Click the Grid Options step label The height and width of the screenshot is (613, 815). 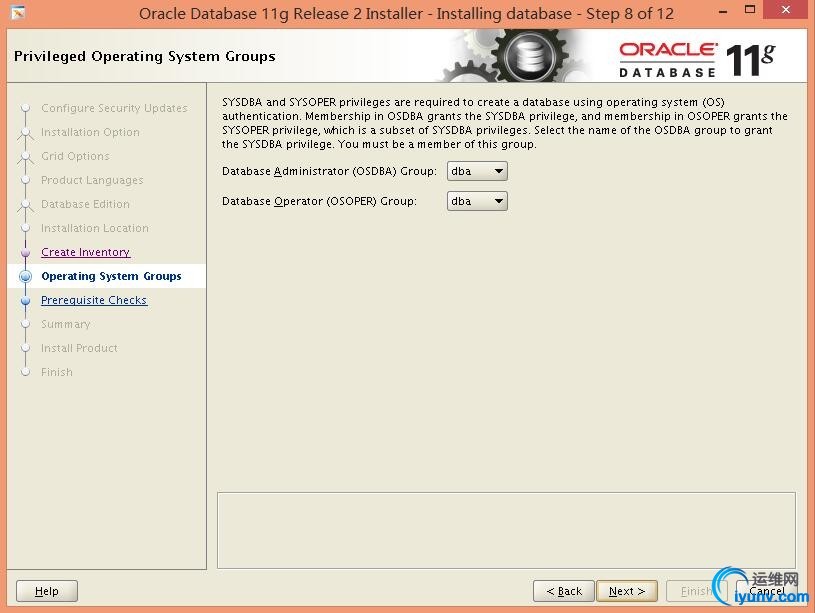click(75, 156)
